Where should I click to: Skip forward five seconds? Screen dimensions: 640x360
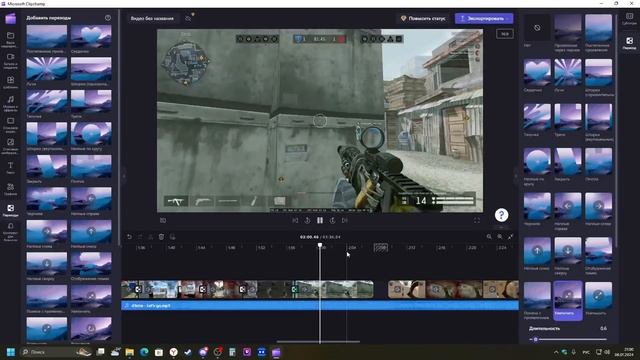pyautogui.click(x=333, y=220)
